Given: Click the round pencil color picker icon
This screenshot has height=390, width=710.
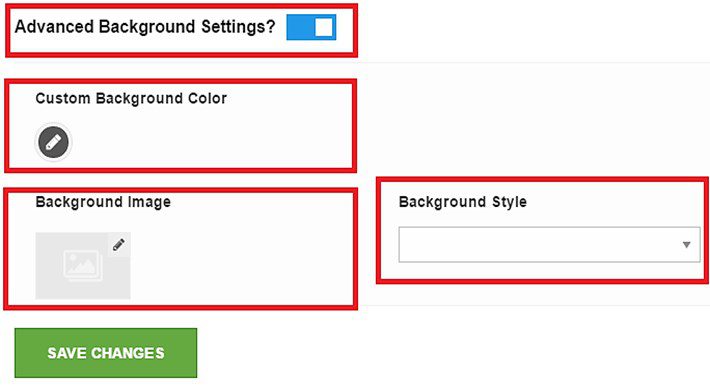Looking at the screenshot, I should 53,142.
